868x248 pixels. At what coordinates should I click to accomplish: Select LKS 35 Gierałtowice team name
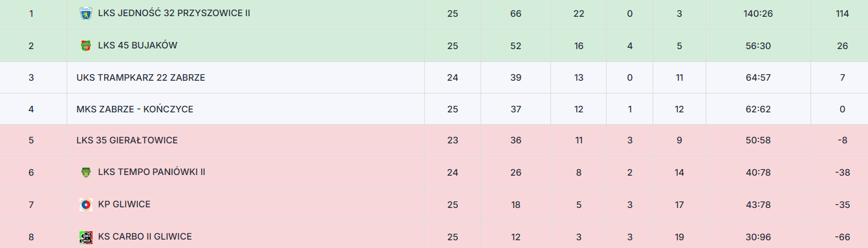pos(127,140)
